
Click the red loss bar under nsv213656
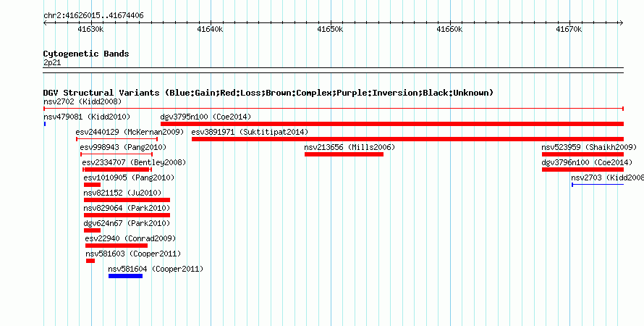344,154
